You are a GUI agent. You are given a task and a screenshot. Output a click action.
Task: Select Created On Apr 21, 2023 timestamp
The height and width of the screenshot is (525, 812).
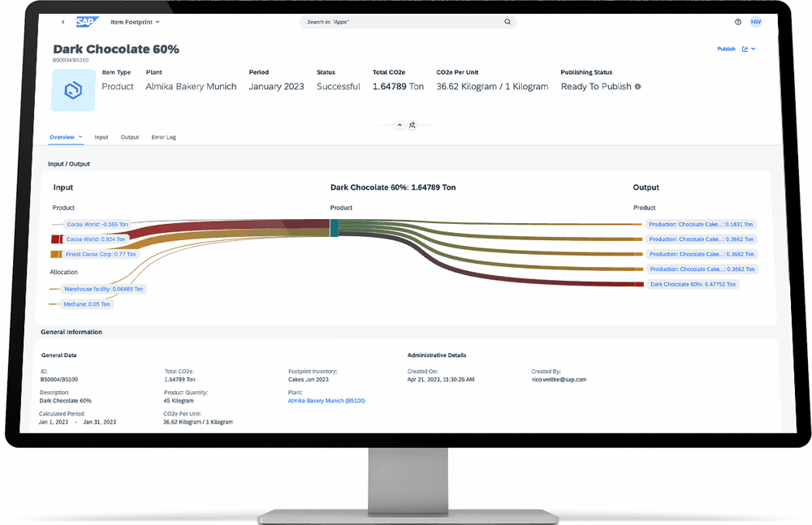tap(441, 380)
